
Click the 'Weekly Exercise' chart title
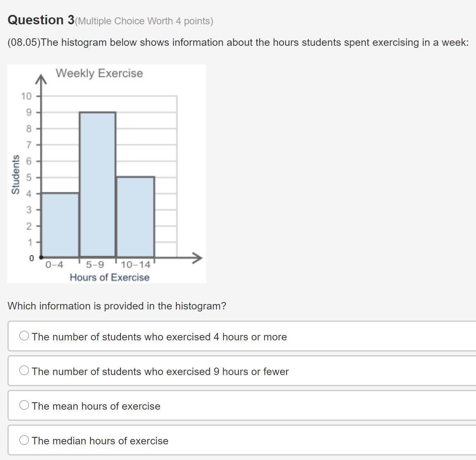point(99,73)
